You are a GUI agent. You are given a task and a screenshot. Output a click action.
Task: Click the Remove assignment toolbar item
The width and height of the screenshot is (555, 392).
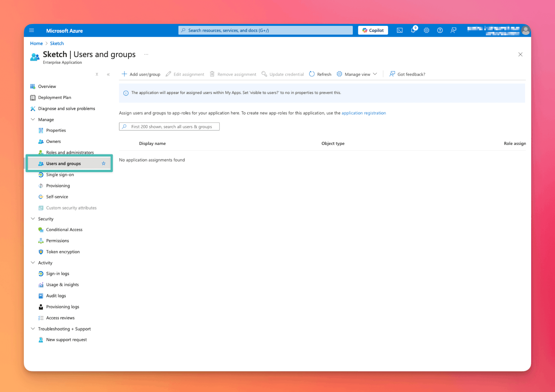(x=233, y=74)
